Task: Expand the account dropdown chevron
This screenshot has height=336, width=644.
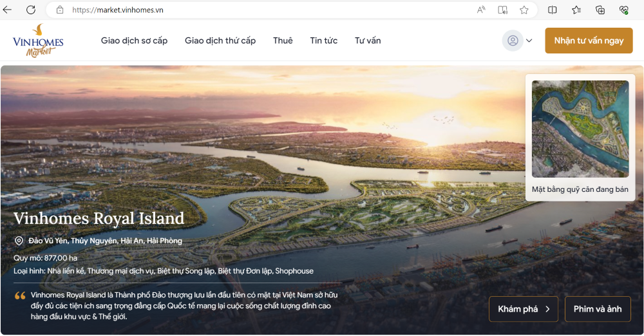Action: 529,41
